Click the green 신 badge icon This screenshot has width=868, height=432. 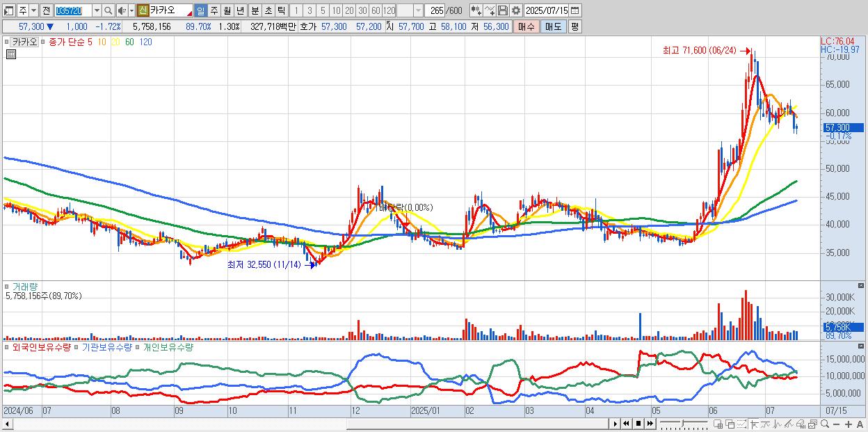143,11
